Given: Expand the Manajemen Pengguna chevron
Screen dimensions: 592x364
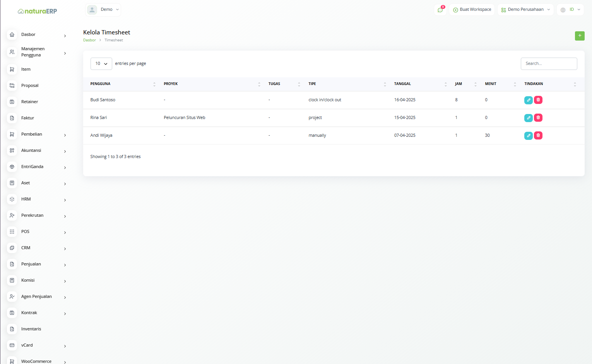Looking at the screenshot, I should pos(65,53).
